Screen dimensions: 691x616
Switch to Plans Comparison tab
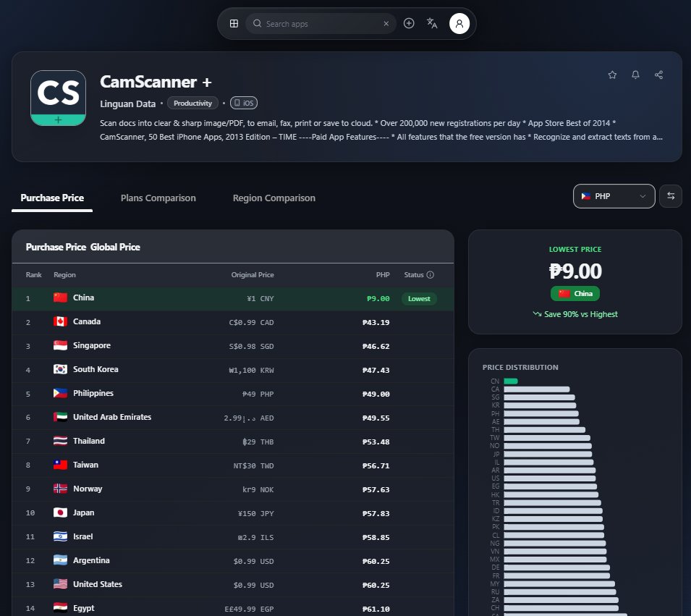tap(158, 198)
